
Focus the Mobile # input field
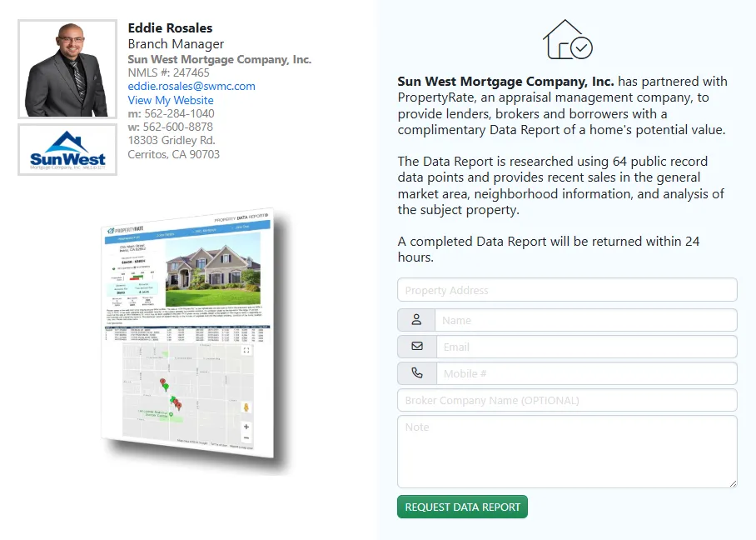pos(586,373)
